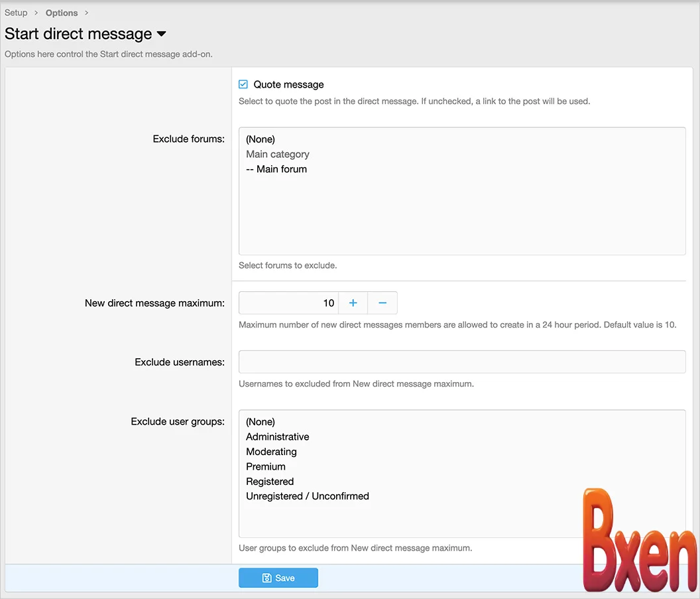Select (None) in Exclude forums list

coord(260,139)
